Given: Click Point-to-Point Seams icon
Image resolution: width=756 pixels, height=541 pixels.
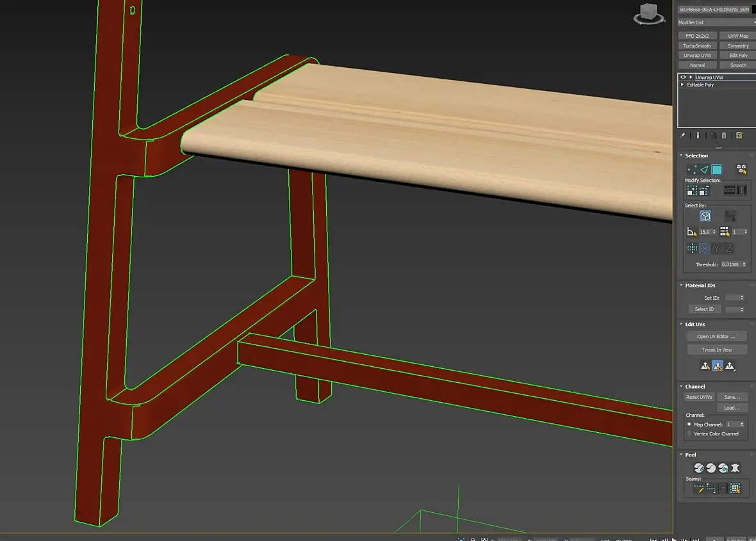Looking at the screenshot, I should [711, 489].
